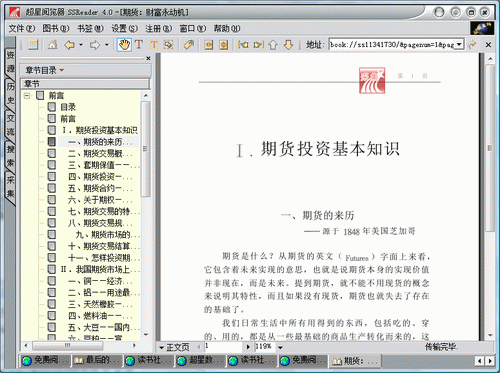Collapse the 前言 root tree node
Viewport: 500px width, 373px height.
pyautogui.click(x=27, y=96)
